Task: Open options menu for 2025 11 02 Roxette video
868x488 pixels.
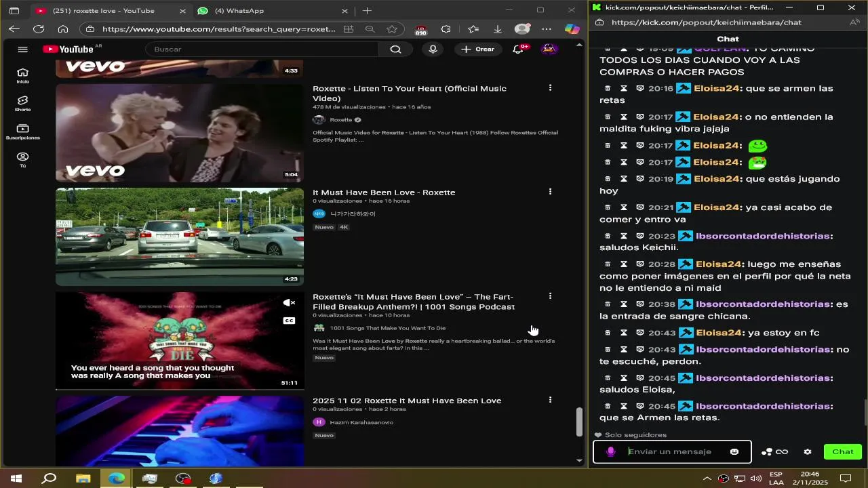Action: point(550,400)
